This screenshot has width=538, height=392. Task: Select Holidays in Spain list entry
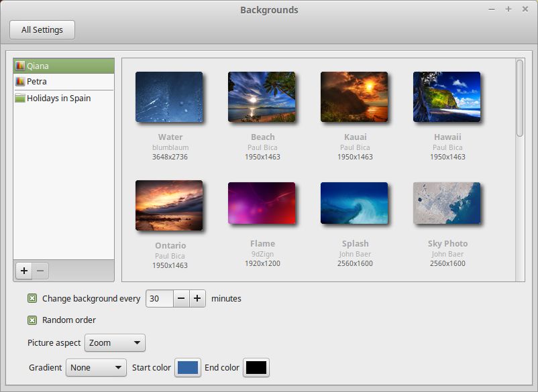[64, 98]
